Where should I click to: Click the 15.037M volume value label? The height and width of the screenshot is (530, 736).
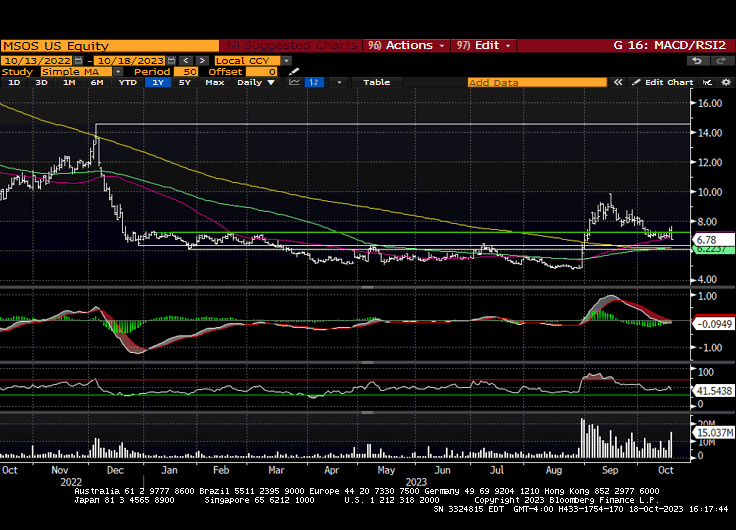click(714, 432)
